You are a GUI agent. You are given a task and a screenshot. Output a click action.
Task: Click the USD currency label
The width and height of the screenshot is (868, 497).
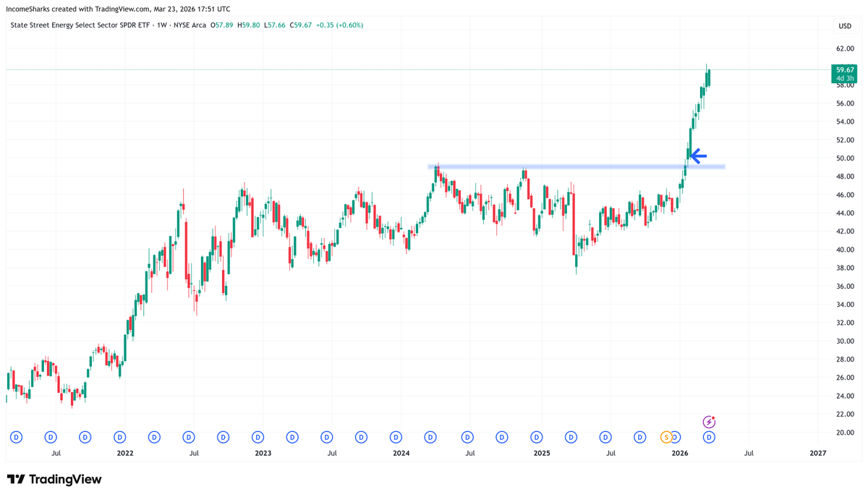(x=845, y=25)
